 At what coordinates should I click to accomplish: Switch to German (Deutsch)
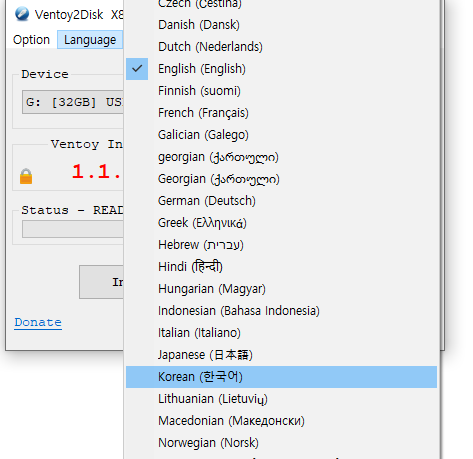[x=281, y=201]
